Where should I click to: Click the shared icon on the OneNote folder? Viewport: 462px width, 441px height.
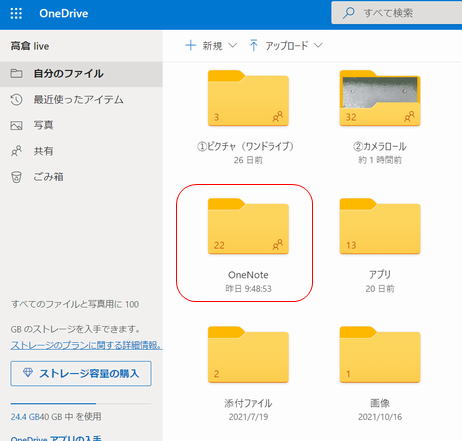pyautogui.click(x=278, y=245)
